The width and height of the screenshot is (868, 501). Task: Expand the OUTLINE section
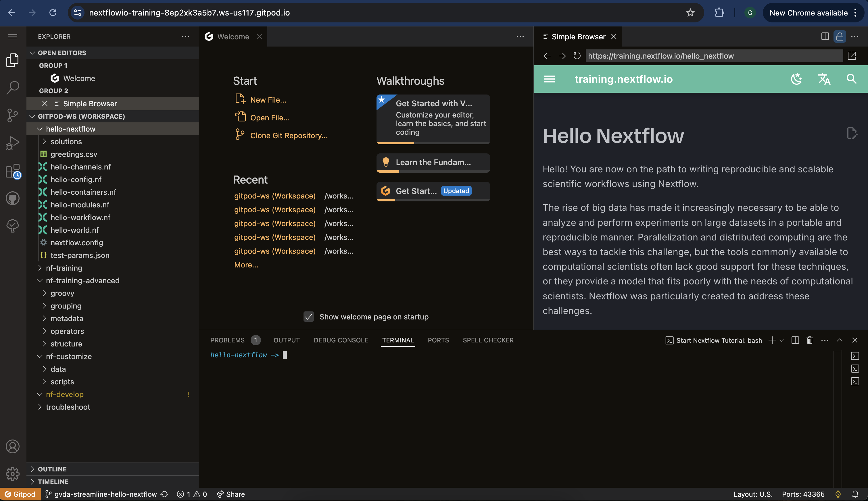[x=113, y=469]
